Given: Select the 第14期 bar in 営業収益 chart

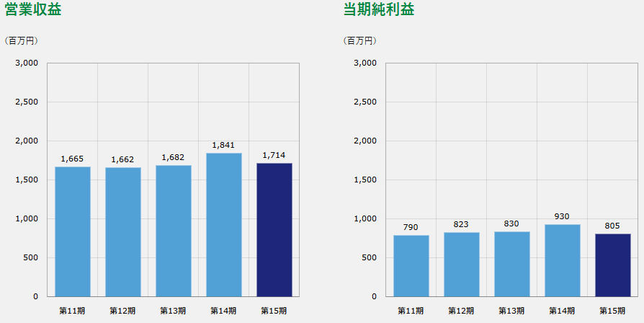Looking at the screenshot, I should pyautogui.click(x=224, y=224).
